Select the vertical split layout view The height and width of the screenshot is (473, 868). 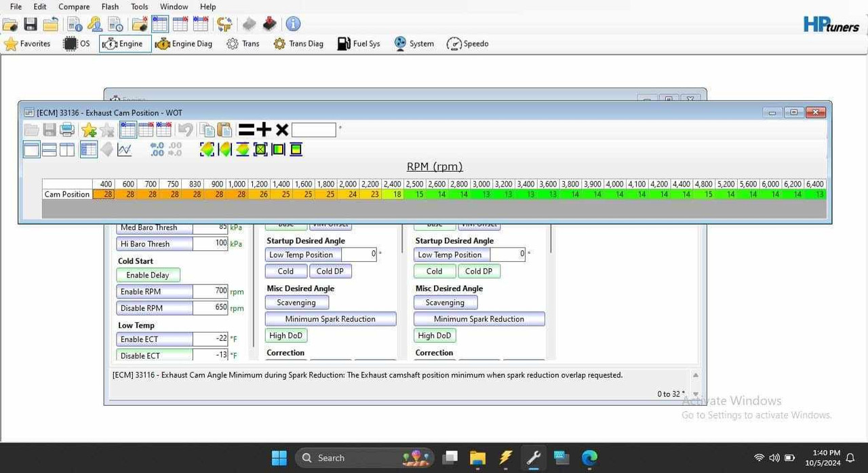point(67,149)
